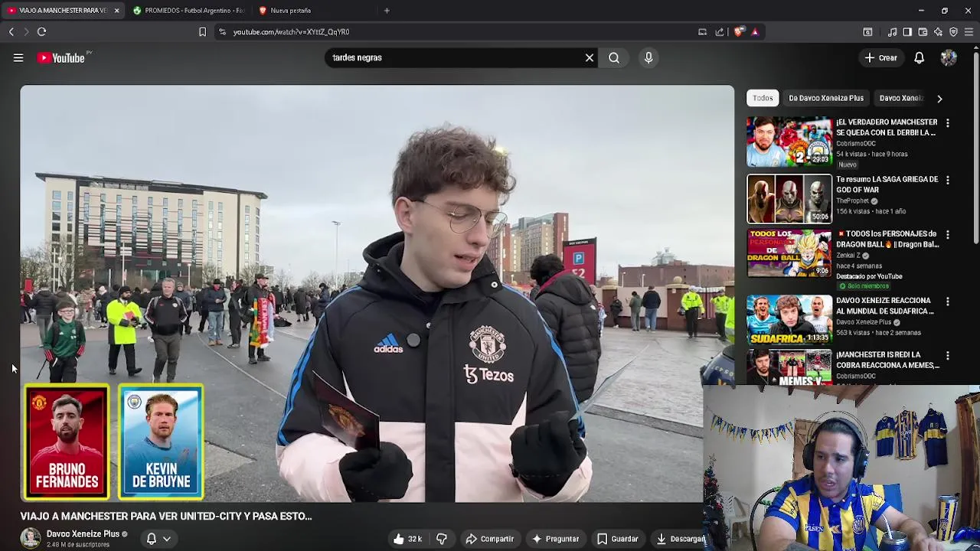Open the Davoo Xeneize Plus channel name link

click(x=83, y=533)
